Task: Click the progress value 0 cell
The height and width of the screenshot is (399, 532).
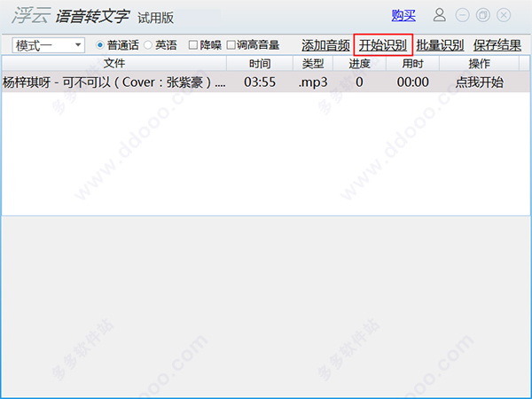Action: coord(359,82)
